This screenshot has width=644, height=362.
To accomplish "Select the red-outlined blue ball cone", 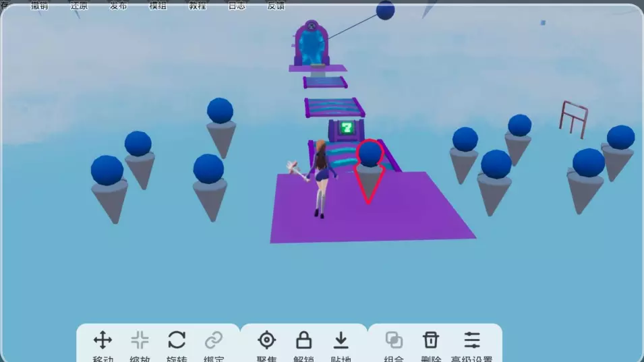I will pyautogui.click(x=370, y=169).
